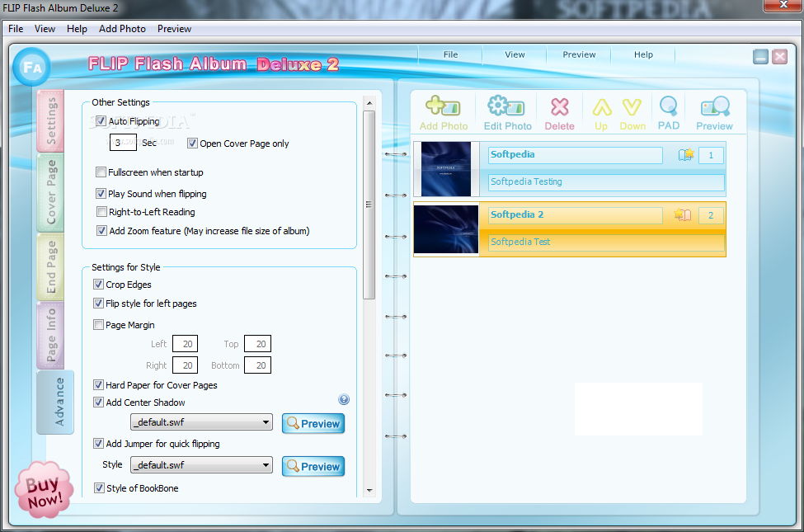Click the Auto Flipping seconds field

pos(123,142)
